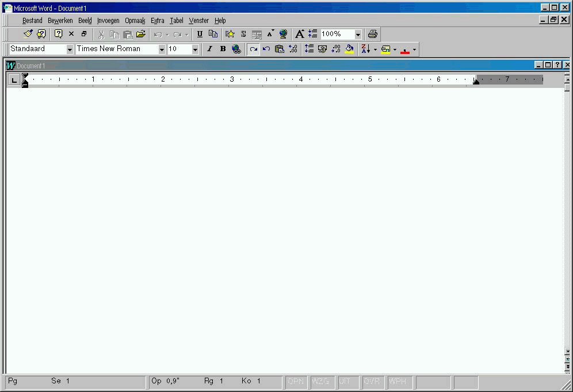
Task: Click the Print printer icon
Action: click(x=372, y=34)
